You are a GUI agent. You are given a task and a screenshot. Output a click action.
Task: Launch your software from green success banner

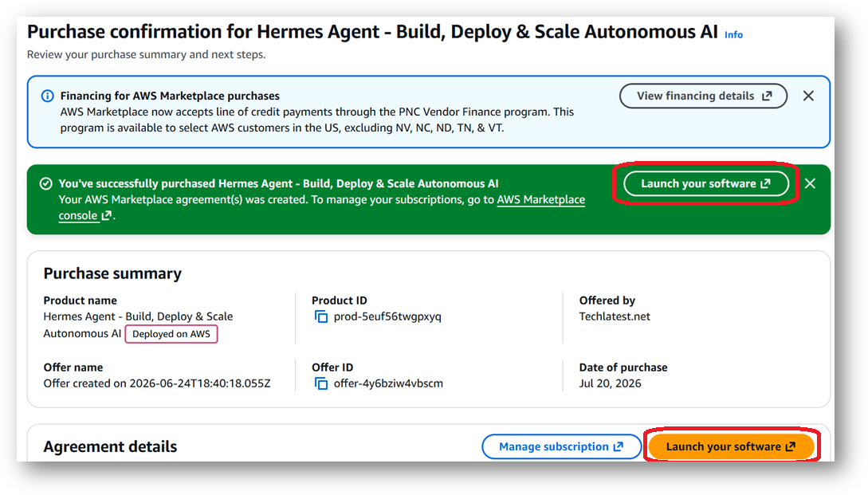[706, 184]
